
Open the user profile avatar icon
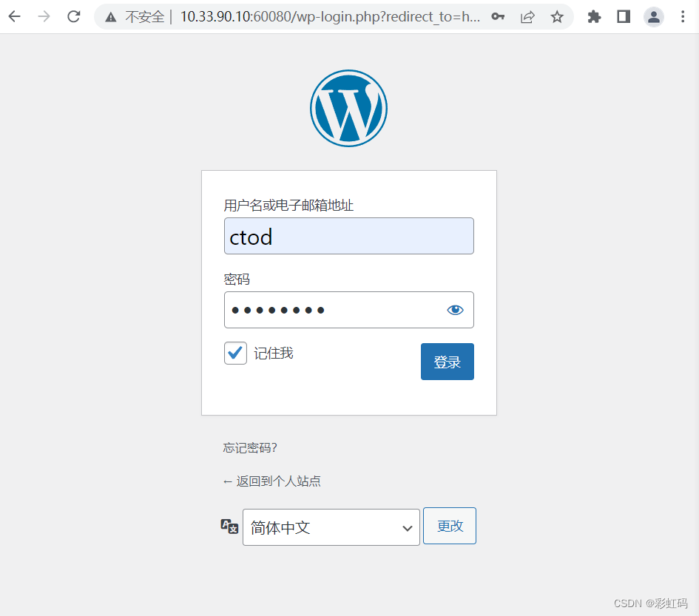click(654, 17)
